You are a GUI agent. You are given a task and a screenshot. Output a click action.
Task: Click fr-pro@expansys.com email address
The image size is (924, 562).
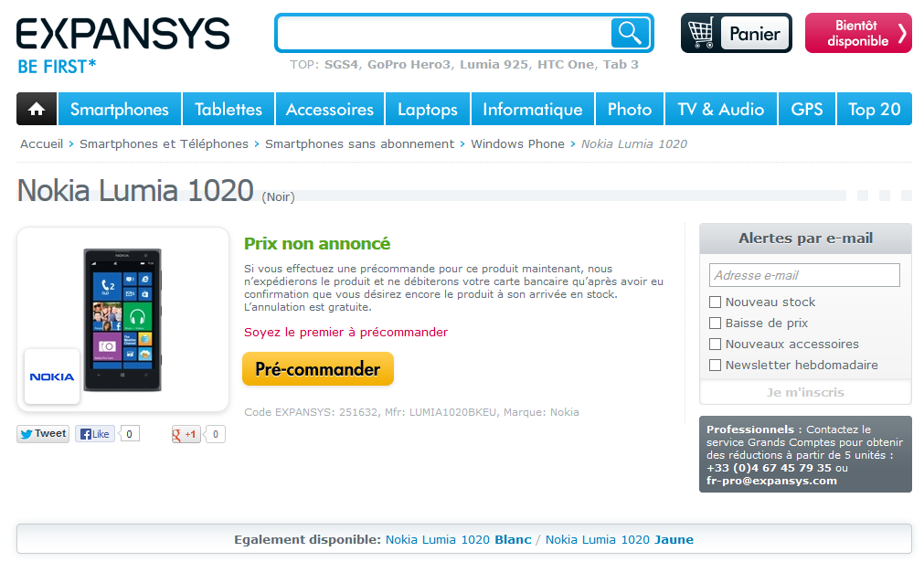pos(771,481)
